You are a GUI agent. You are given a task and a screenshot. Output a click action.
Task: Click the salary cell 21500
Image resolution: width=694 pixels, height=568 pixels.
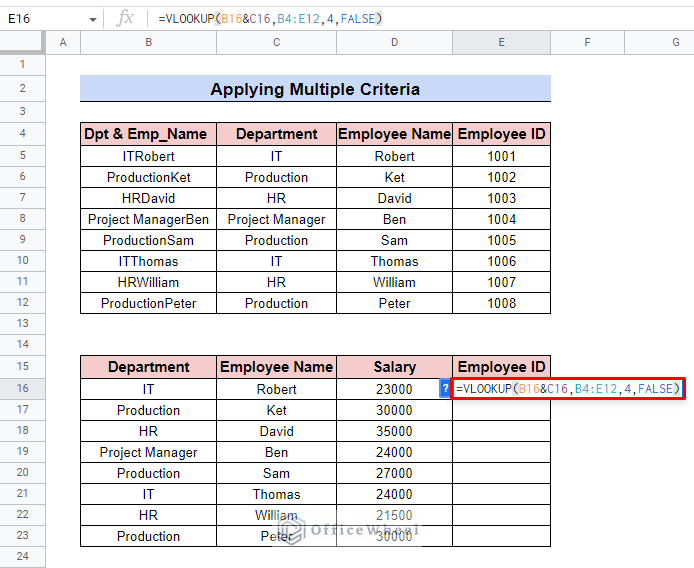394,515
